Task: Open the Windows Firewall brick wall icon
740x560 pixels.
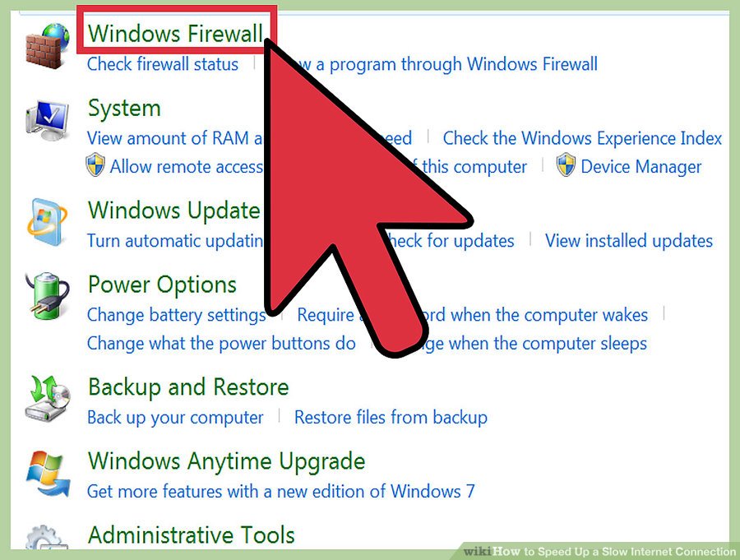Action: coord(47,46)
